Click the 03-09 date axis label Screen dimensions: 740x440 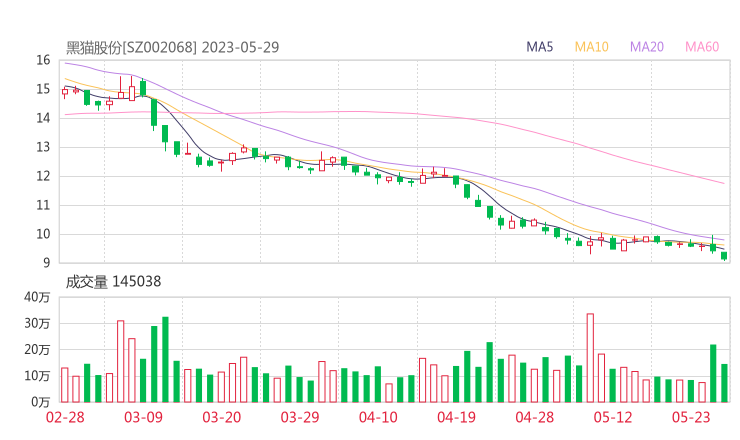click(x=143, y=417)
